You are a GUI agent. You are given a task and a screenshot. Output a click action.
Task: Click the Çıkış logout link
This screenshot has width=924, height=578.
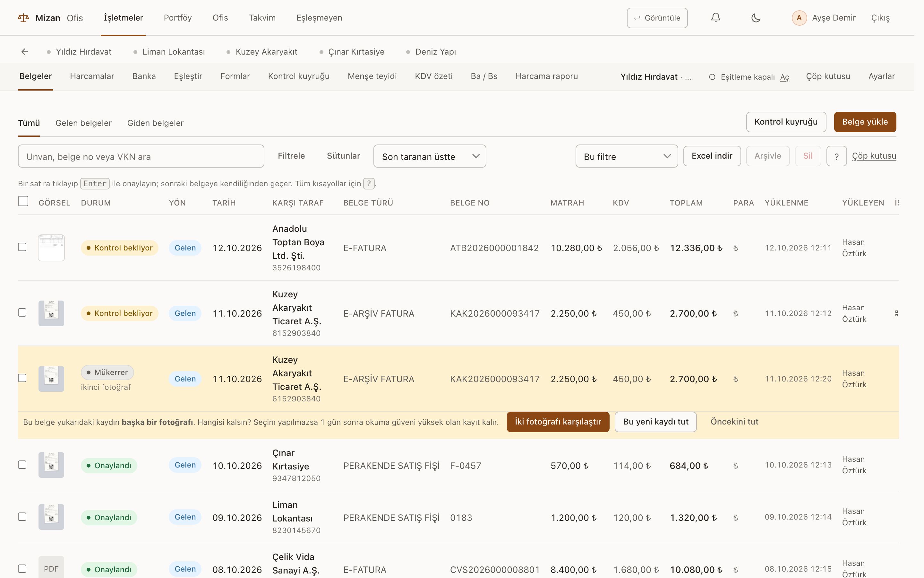click(x=880, y=18)
